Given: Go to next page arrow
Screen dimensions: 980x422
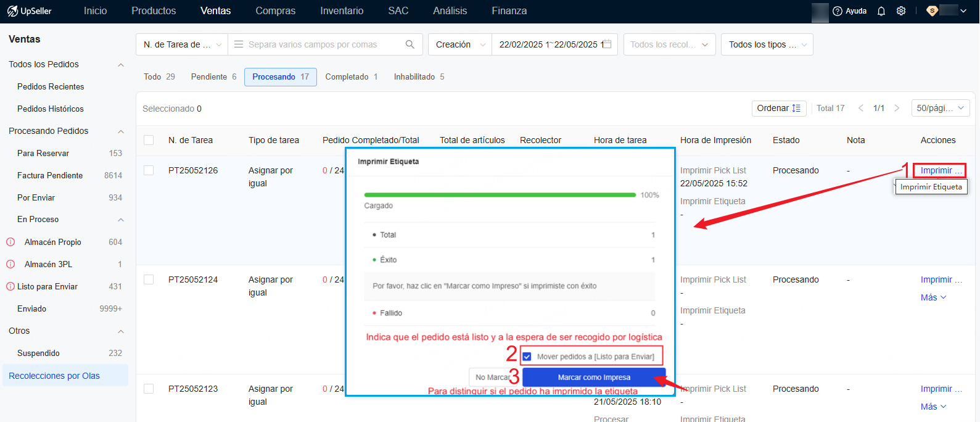Looking at the screenshot, I should tap(897, 108).
